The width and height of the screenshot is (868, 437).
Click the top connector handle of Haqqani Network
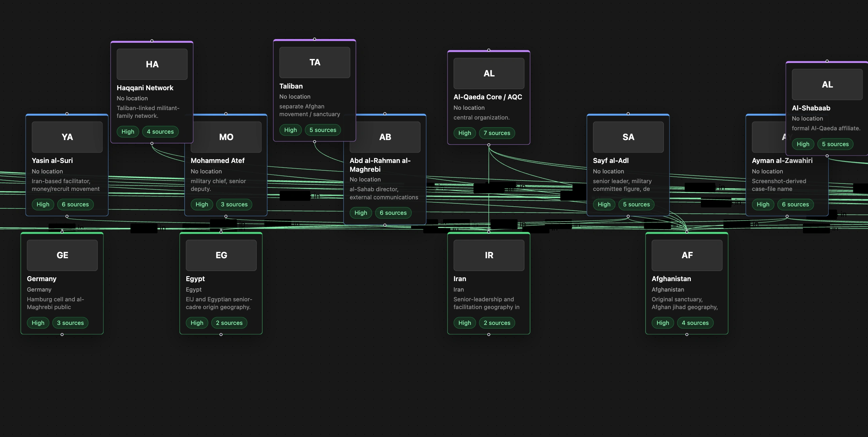(x=152, y=41)
